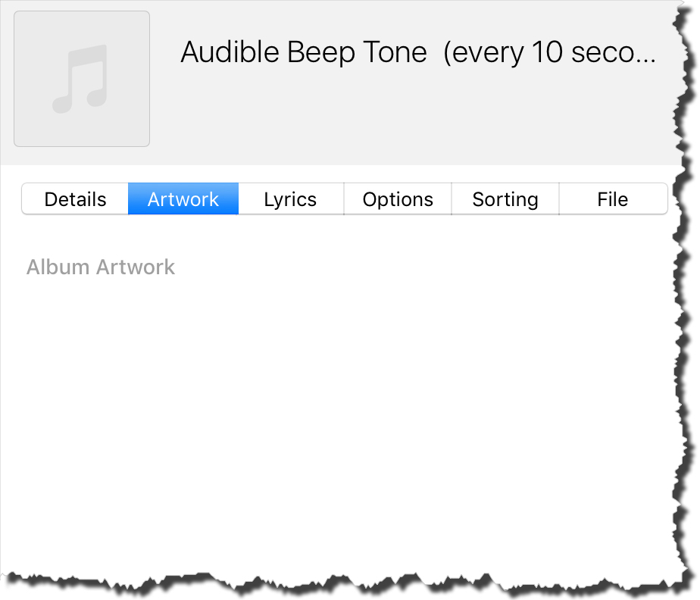
Task: View song lyrics via Lyrics segment
Action: [x=291, y=199]
